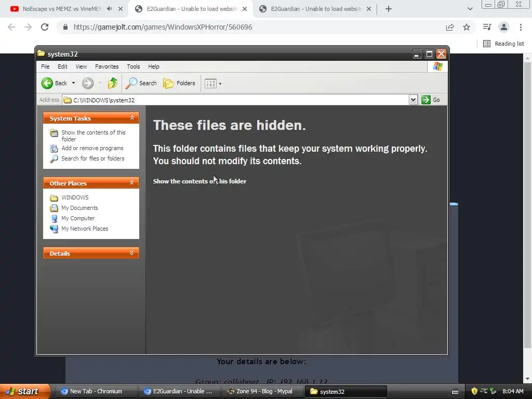Click the padlock site info icon
Image resolution: width=532 pixels, height=399 pixels.
point(65,27)
